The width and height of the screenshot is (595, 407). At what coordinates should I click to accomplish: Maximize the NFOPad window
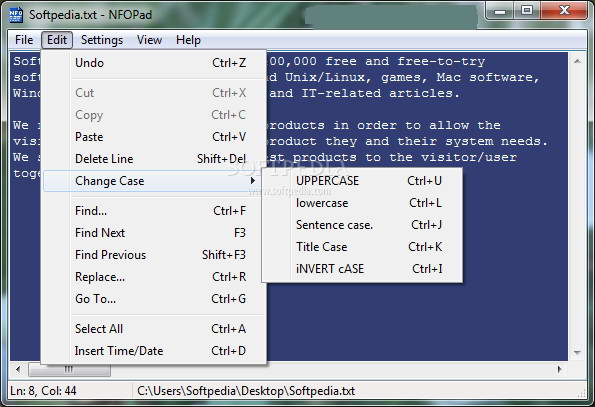pyautogui.click(x=527, y=11)
